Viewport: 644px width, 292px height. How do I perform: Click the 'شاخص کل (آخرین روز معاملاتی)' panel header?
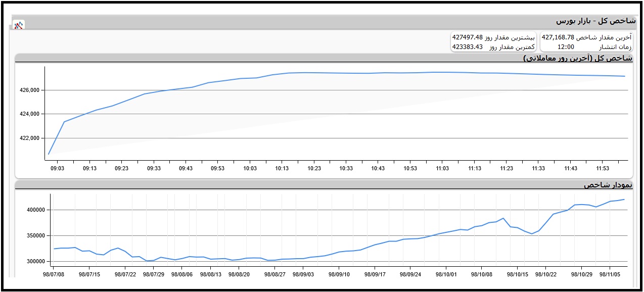coord(577,58)
